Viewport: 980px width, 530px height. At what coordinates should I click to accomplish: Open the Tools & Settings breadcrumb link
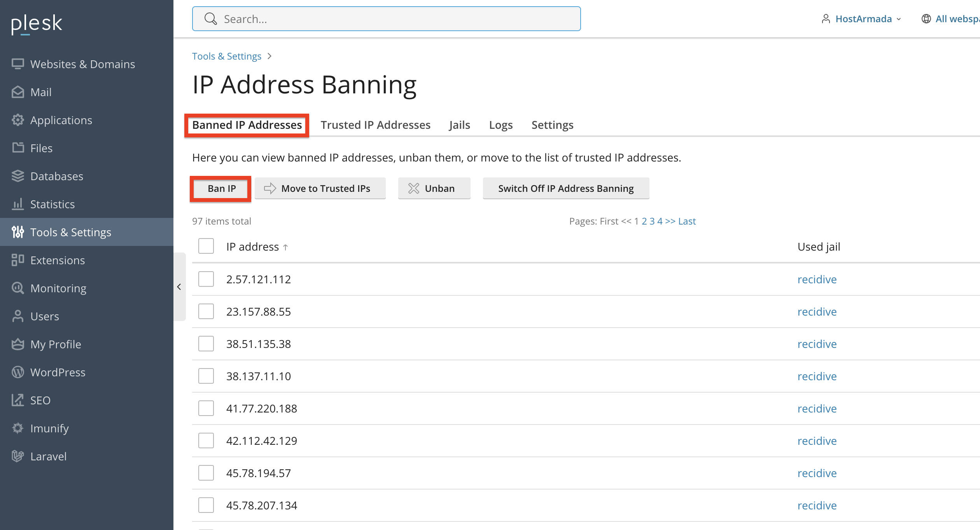pos(227,56)
